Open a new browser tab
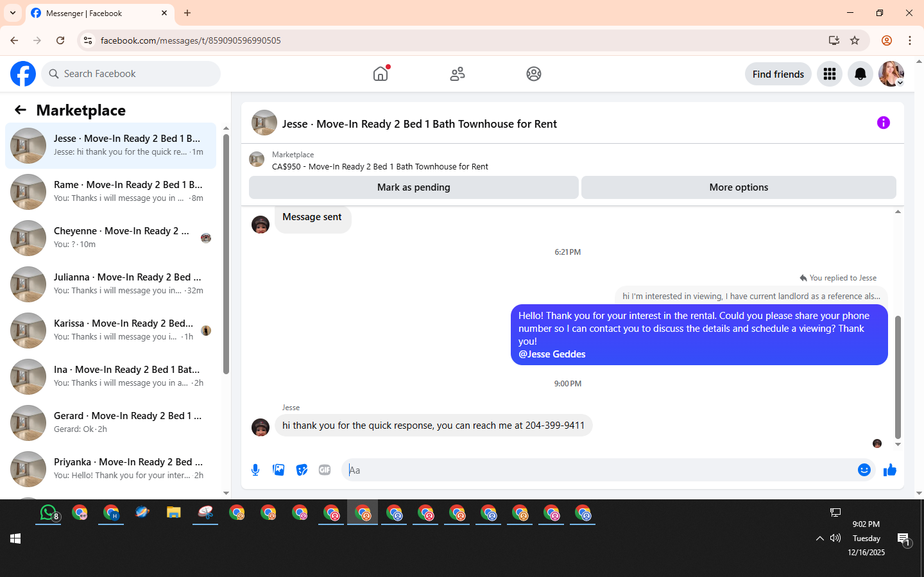 [x=187, y=13]
